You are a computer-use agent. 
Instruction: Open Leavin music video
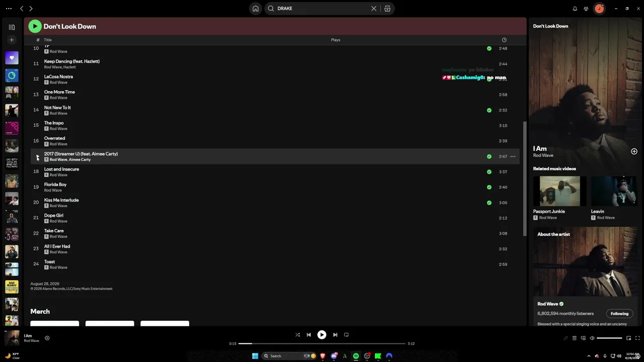pyautogui.click(x=614, y=191)
